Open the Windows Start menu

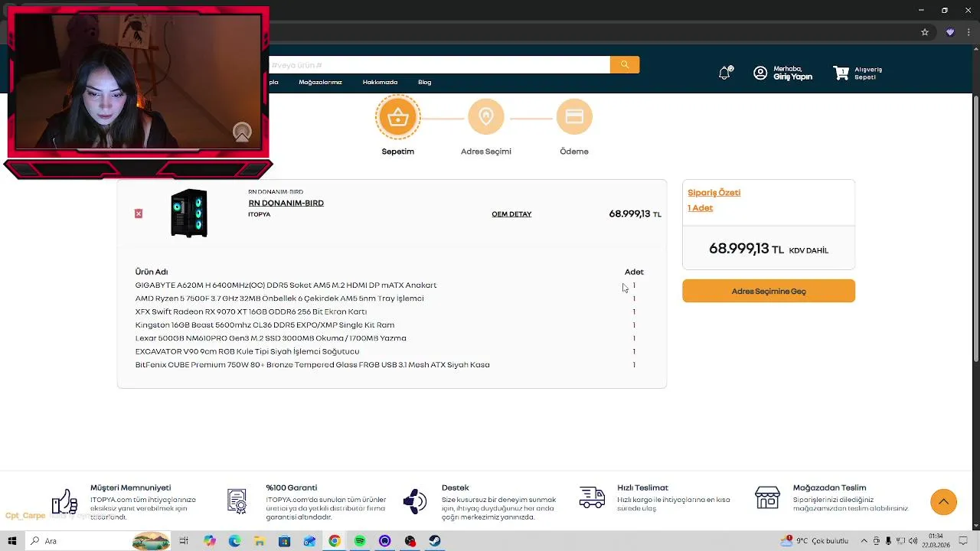coord(12,541)
